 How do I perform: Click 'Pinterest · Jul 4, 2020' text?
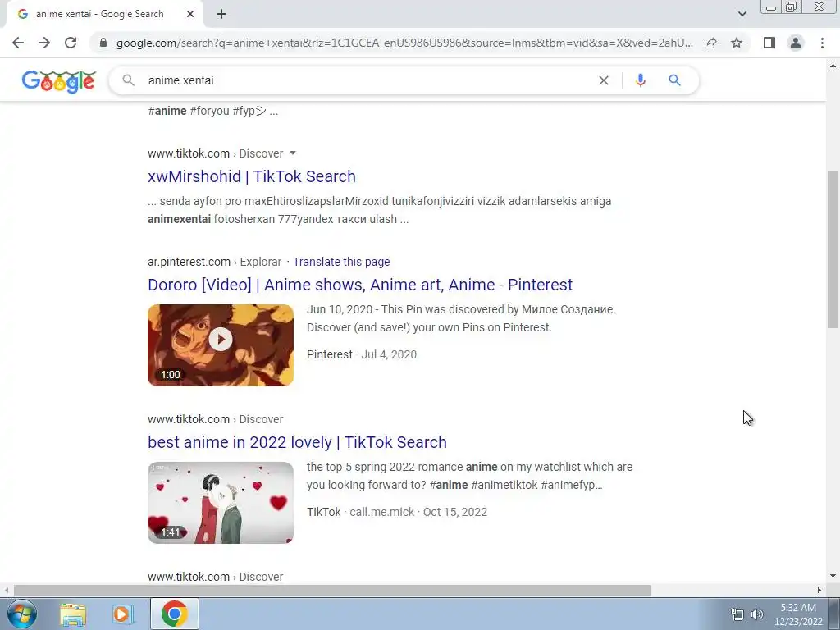pyautogui.click(x=362, y=354)
